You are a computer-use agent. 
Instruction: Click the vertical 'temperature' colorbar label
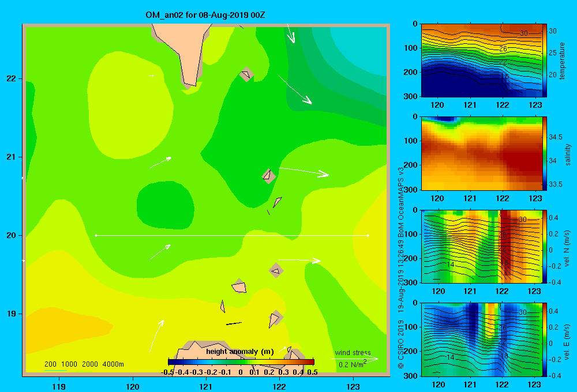pyautogui.click(x=562, y=61)
